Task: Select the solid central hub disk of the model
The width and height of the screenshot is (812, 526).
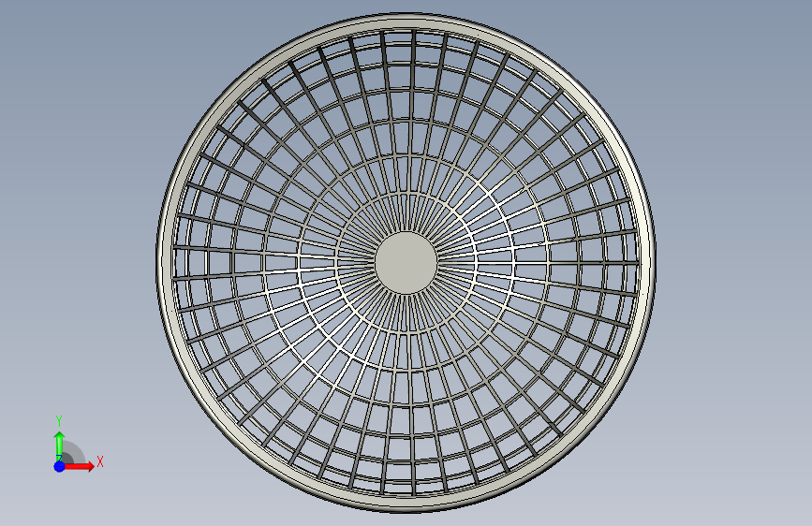Action: point(406,263)
